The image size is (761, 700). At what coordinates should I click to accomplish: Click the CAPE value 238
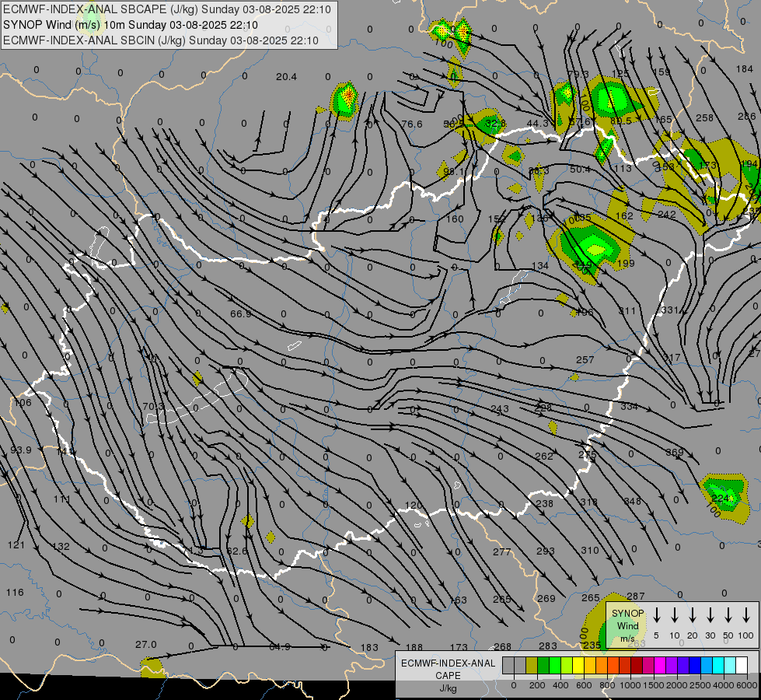(x=545, y=504)
